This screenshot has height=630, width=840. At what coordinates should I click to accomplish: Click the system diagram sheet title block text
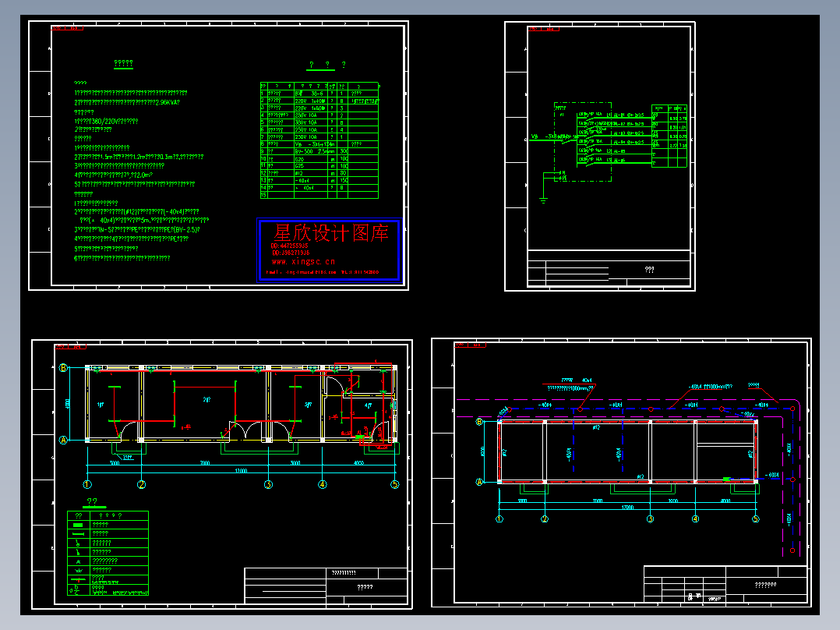click(649, 270)
